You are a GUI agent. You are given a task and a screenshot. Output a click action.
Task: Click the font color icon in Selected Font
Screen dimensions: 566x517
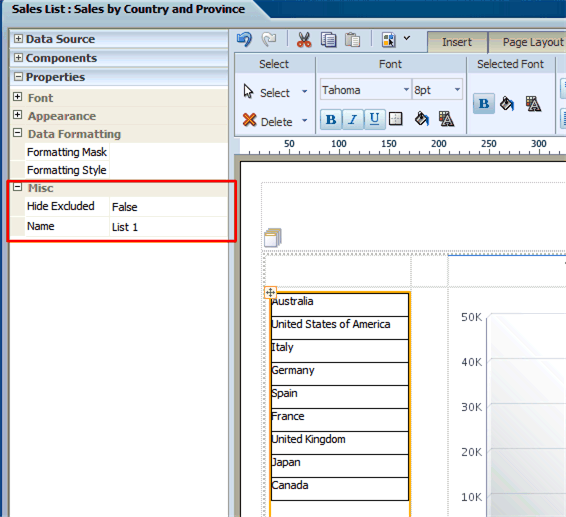[533, 104]
